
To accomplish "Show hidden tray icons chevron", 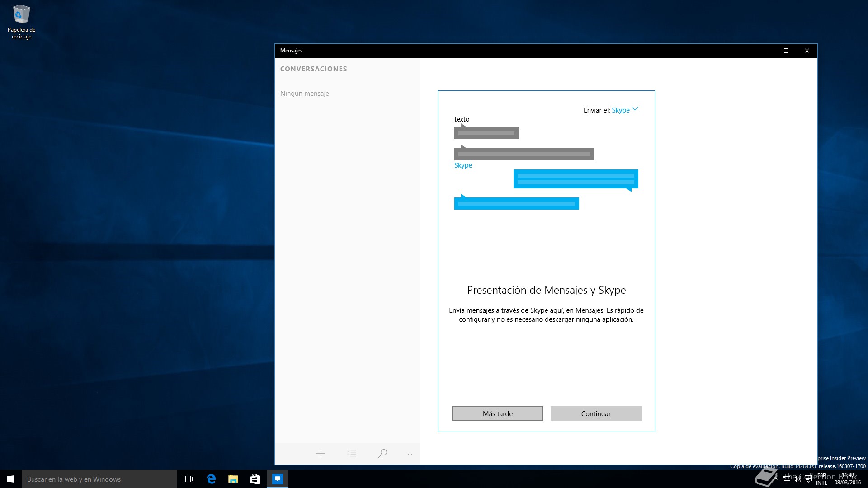I will point(776,479).
